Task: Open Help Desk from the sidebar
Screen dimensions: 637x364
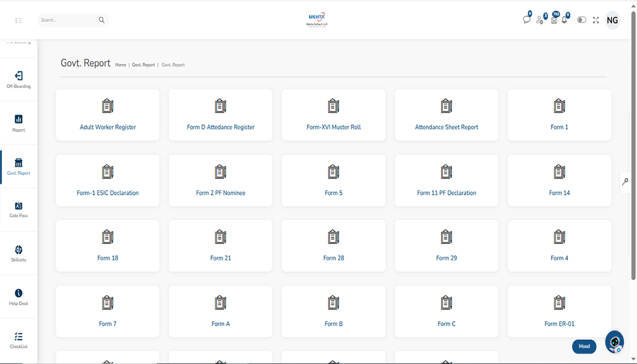Action: click(x=19, y=297)
